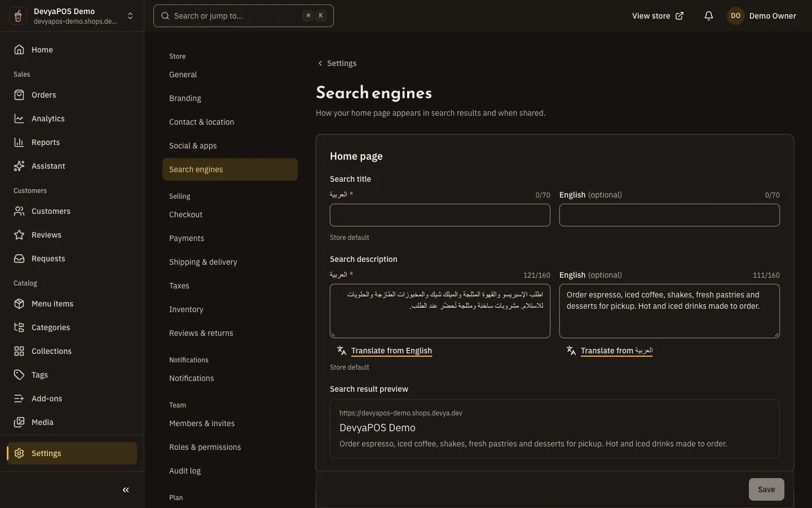Viewport: 812px width, 508px height.
Task: Open Media images icon
Action: (x=19, y=422)
